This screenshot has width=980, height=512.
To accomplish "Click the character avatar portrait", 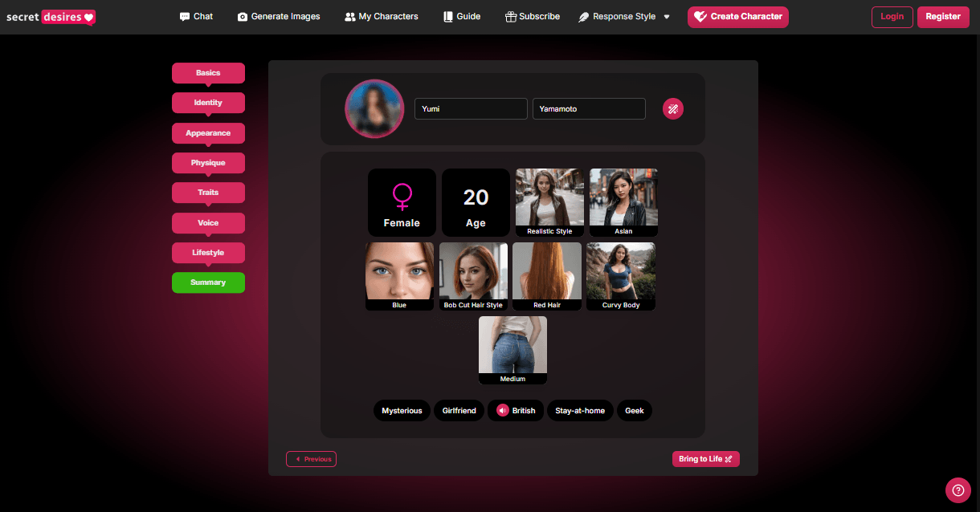I will click(374, 109).
